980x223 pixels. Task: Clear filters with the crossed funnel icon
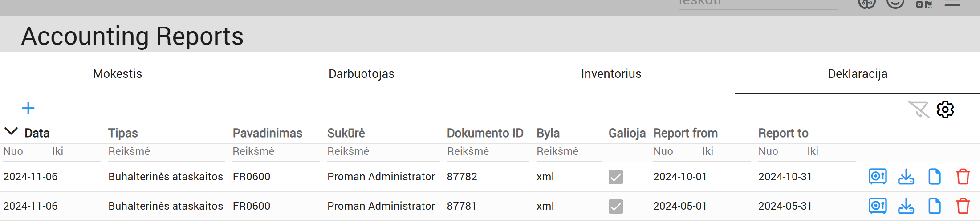919,109
